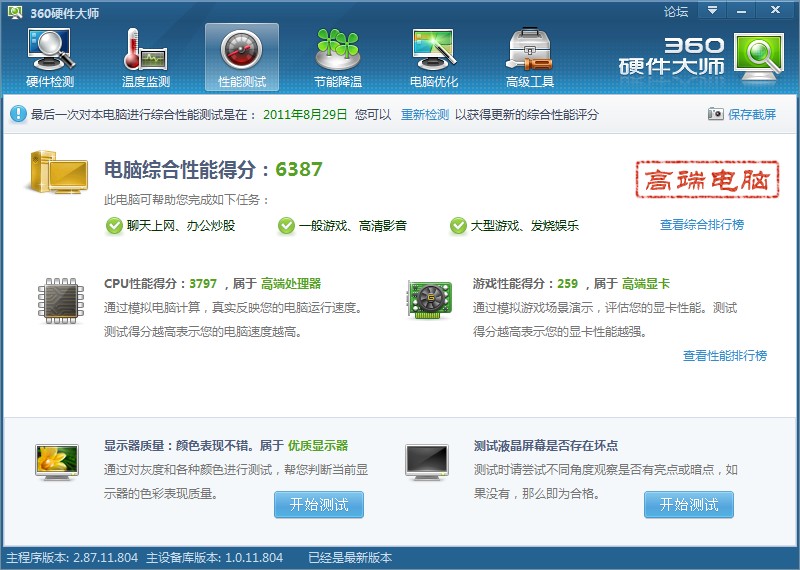800x570 pixels.
Task: Click the 测试液晶屏幕是否存在坏点 heading
Action: (546, 445)
